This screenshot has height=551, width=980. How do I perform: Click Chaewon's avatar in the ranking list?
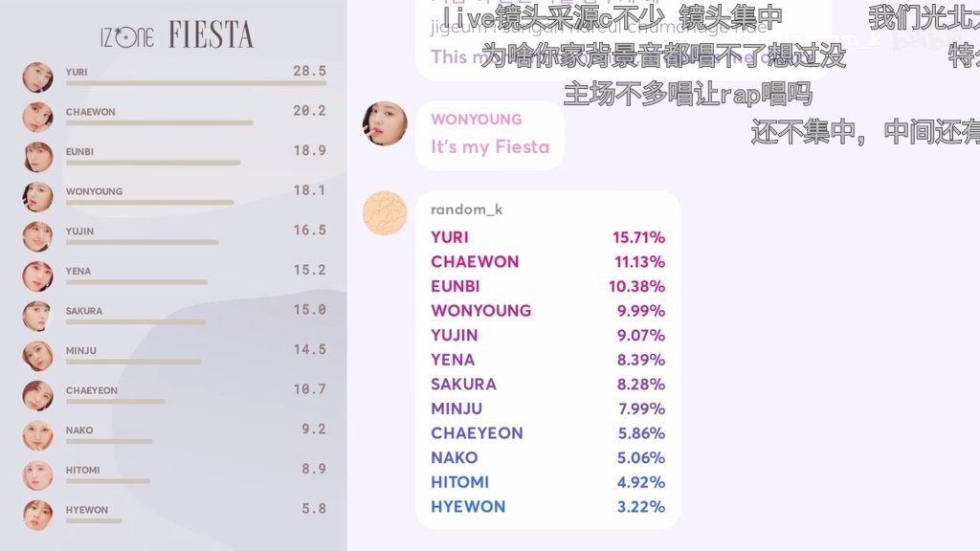coord(37,117)
